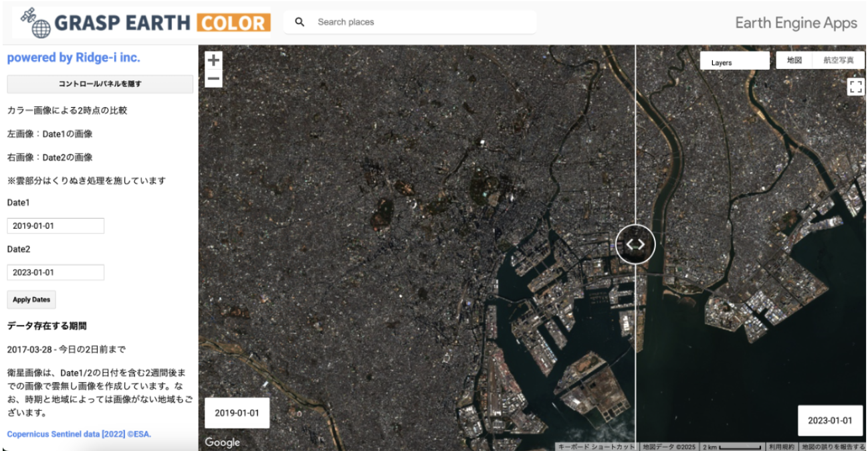Click the magnifier search icon

[300, 22]
